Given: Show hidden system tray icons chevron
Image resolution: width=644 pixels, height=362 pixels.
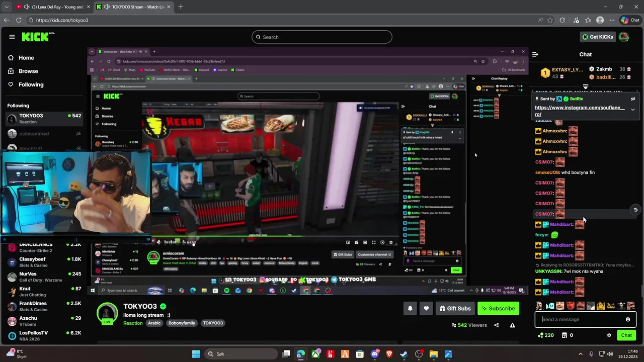Looking at the screenshot, I should point(580,354).
